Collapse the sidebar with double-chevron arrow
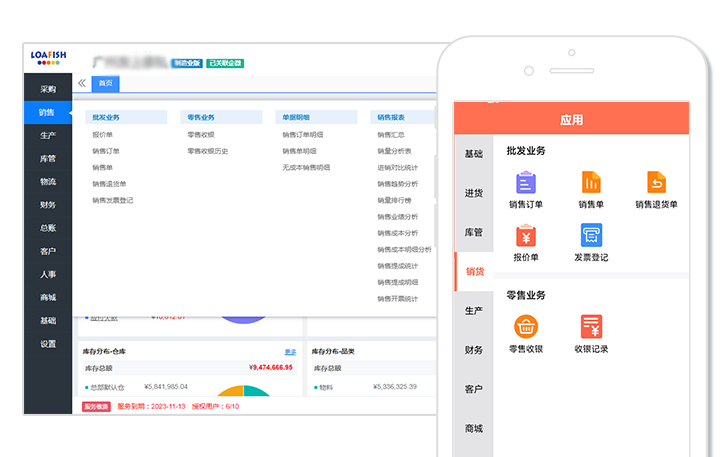 82,83
